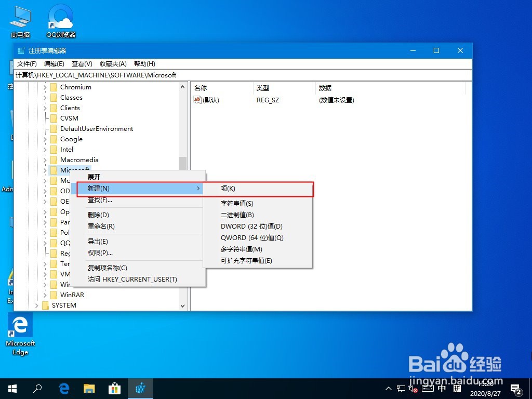The height and width of the screenshot is (399, 532).
Task: Expand the SYSTEM key
Action: (36, 305)
